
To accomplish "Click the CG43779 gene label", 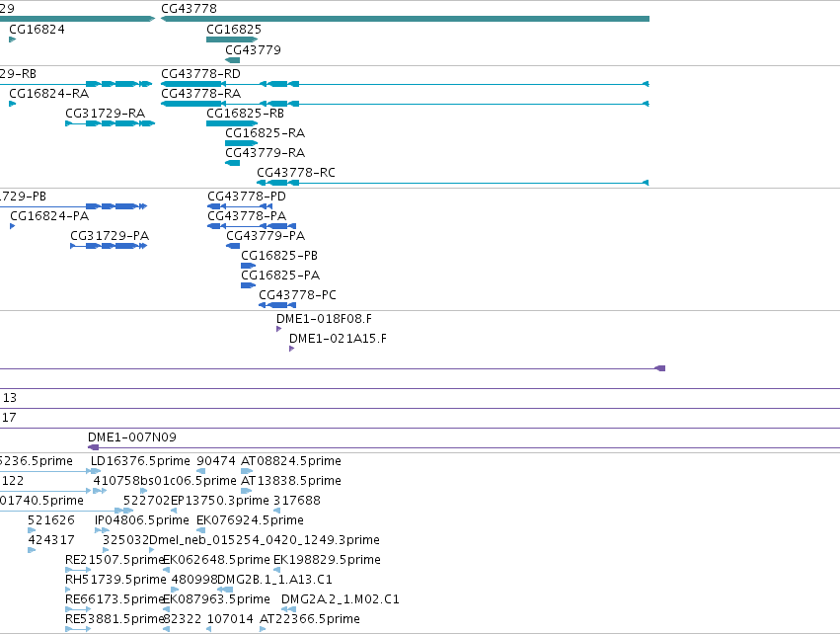I will (253, 49).
